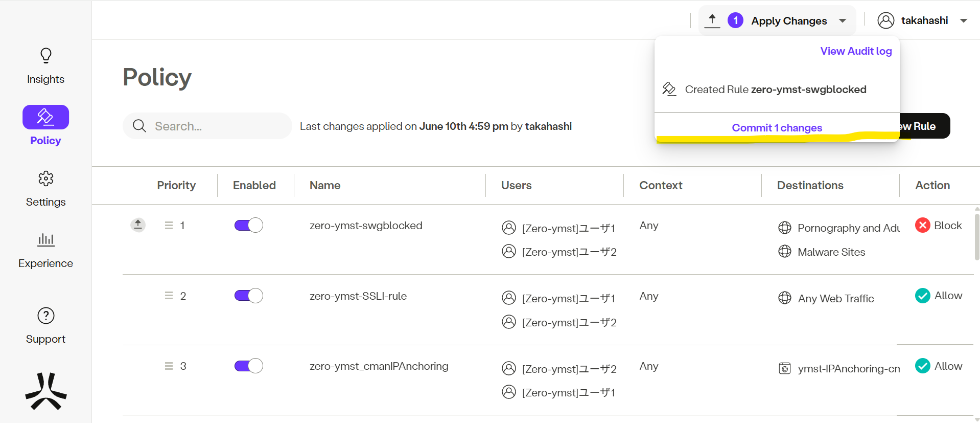Click the policy Search input field
Screen dimensions: 980x423
[x=215, y=126]
